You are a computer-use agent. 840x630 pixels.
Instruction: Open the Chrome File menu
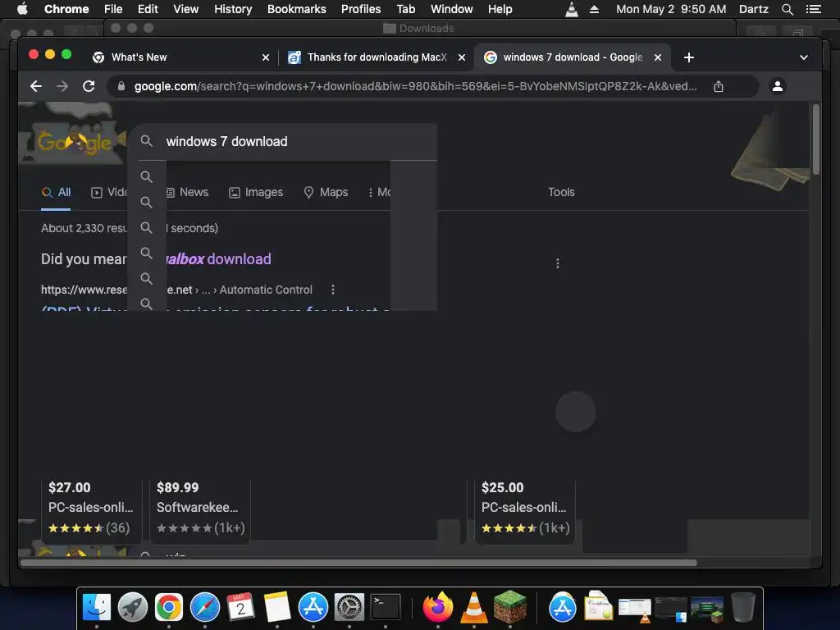click(x=113, y=9)
